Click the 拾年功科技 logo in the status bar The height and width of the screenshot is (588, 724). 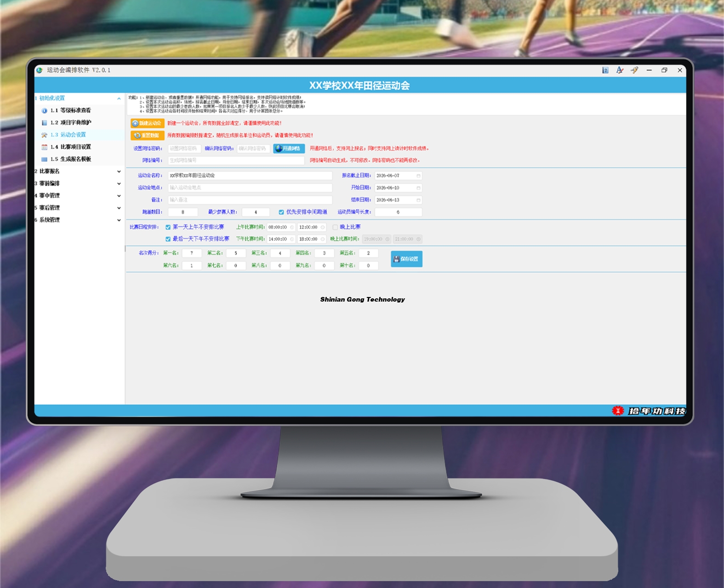click(x=649, y=411)
